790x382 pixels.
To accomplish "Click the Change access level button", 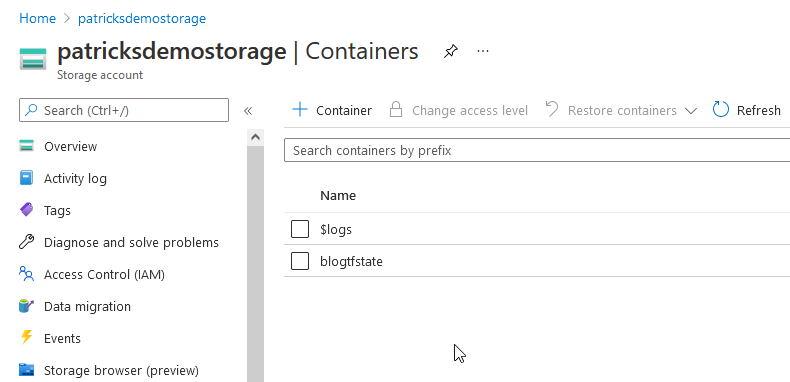I will [470, 110].
